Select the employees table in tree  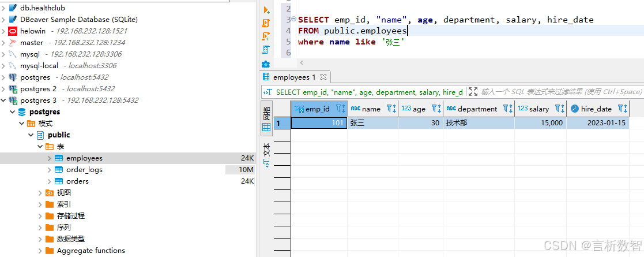pyautogui.click(x=84, y=158)
